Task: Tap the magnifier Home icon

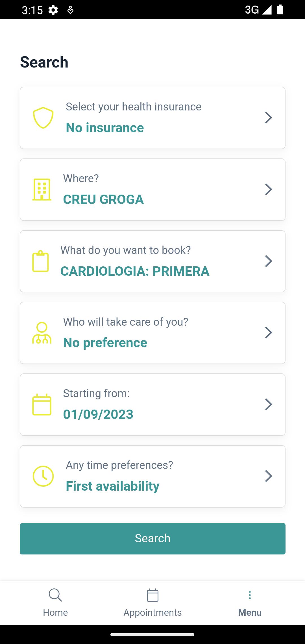Action: [x=55, y=595]
